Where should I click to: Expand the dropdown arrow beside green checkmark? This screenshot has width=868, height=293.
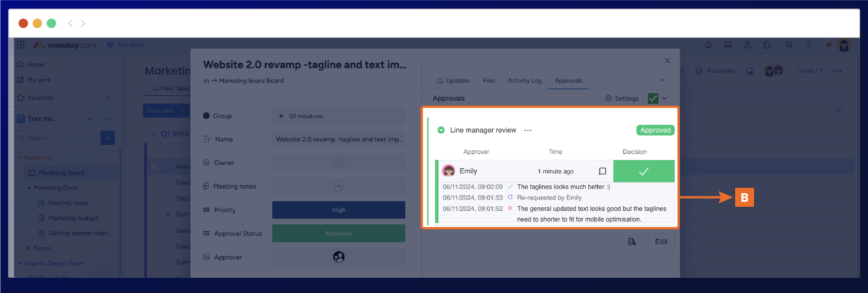(x=665, y=98)
